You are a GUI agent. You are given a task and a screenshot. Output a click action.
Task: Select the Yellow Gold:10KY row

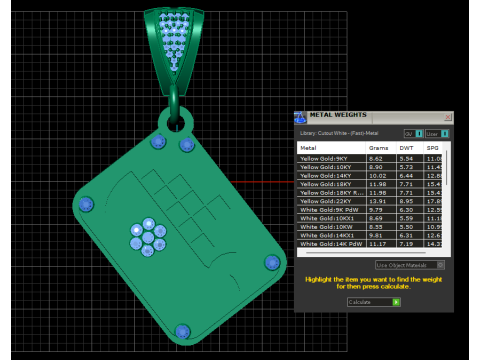370,167
